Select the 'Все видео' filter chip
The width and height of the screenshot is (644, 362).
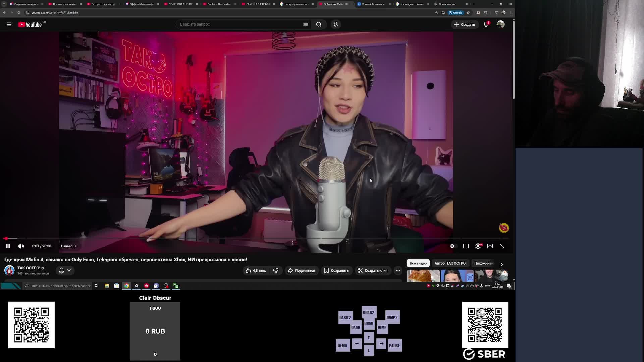coord(418,263)
